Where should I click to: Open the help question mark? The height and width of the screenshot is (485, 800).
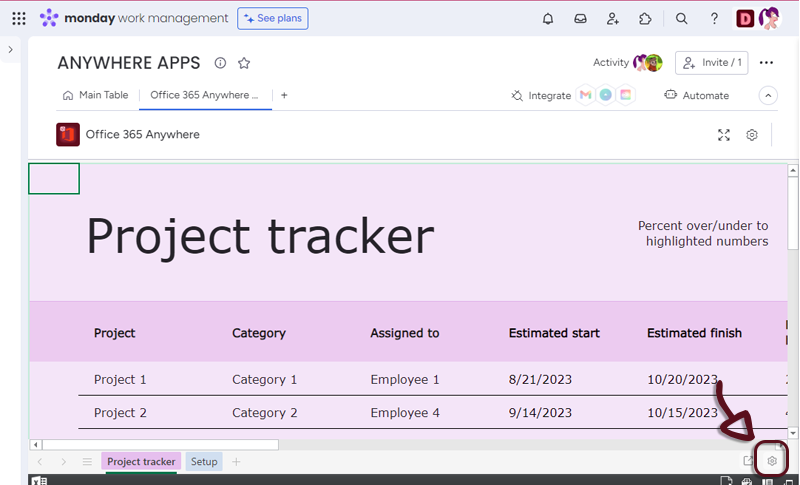(x=714, y=18)
